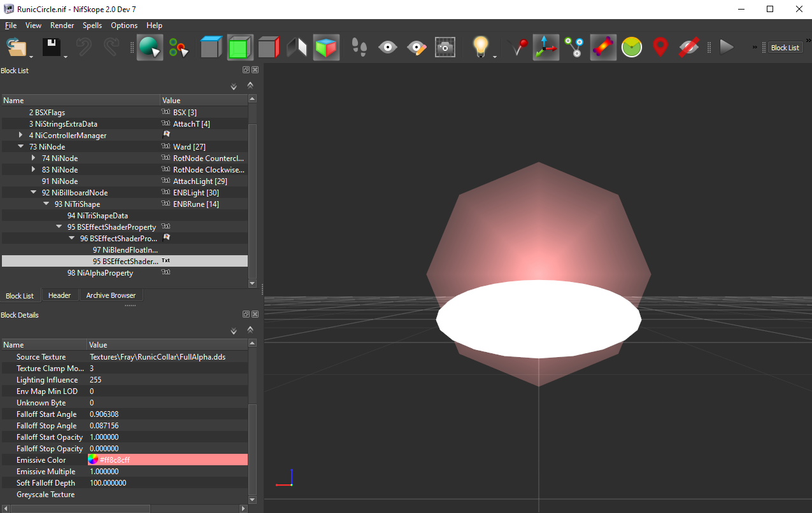Click the Load file folder icon
Screen dimensions: 812x513
tap(17, 48)
